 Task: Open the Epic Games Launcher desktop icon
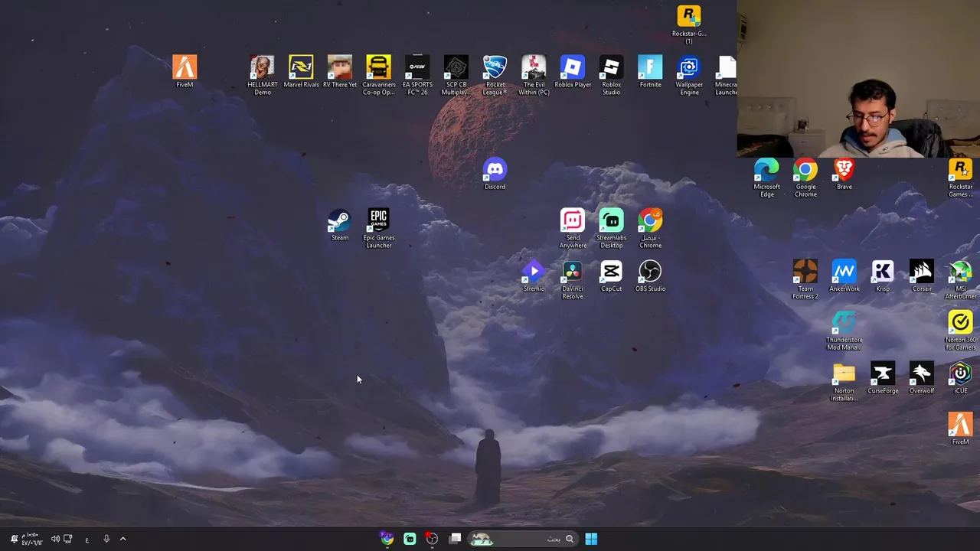378,227
